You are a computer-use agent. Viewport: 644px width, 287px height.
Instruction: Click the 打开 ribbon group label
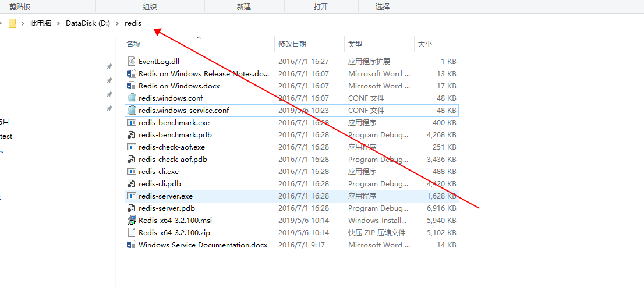tap(321, 6)
